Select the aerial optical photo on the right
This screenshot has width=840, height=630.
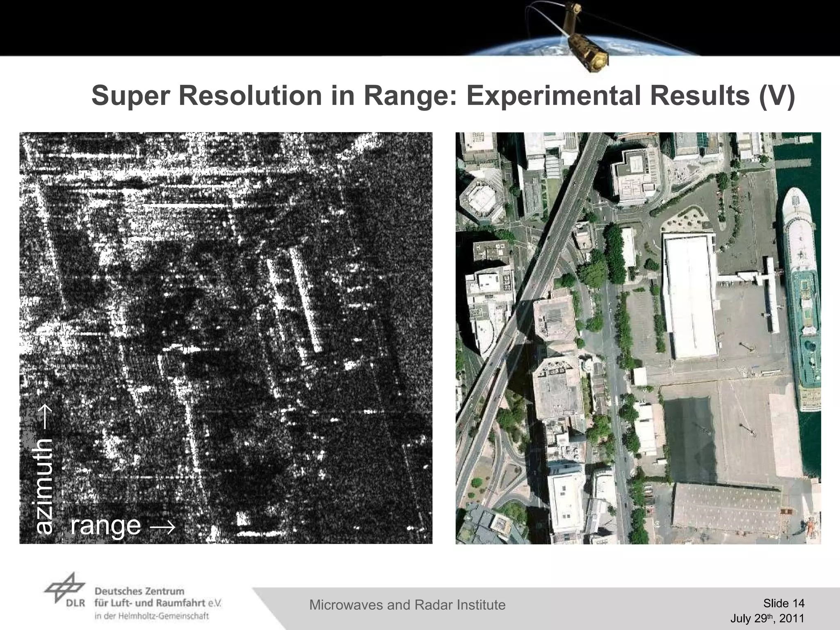(638, 338)
